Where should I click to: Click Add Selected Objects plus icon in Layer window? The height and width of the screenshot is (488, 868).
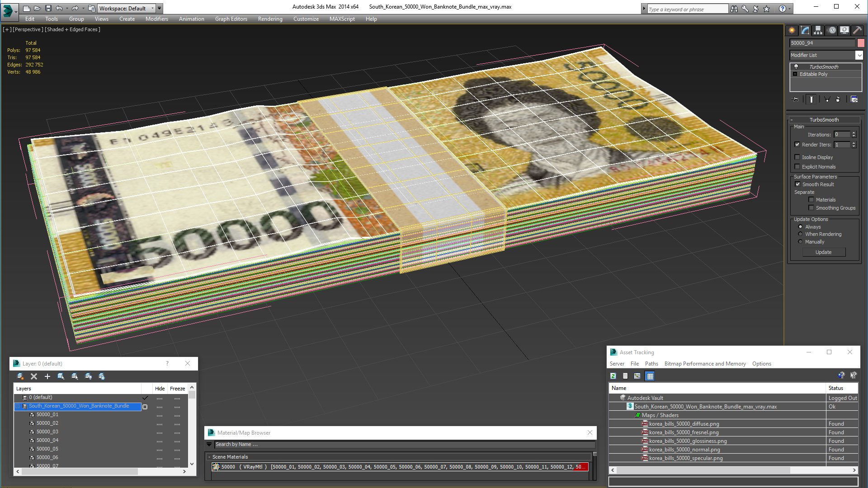(47, 376)
